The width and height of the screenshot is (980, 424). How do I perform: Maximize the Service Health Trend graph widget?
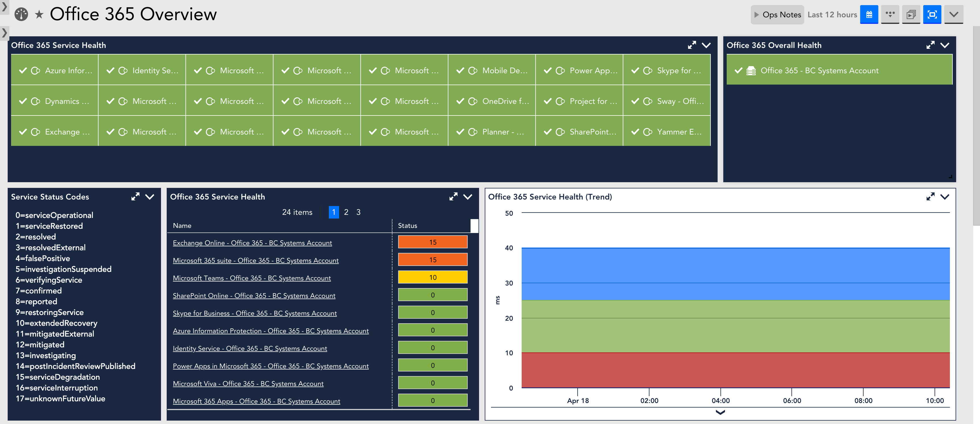930,197
